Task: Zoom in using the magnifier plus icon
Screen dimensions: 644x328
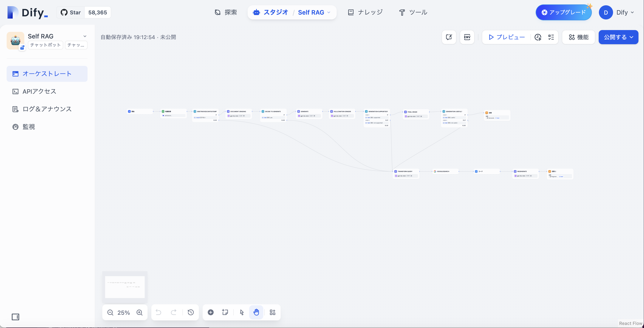Action: point(140,312)
